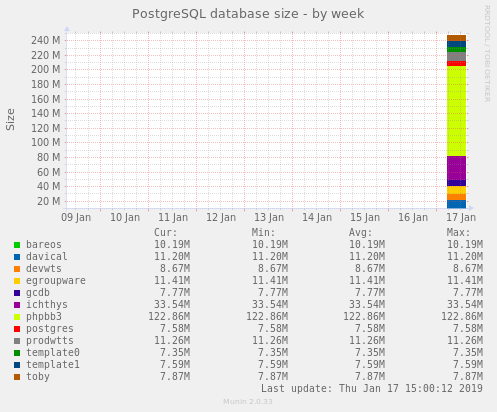Viewport: 497px width, 412px height.
Task: Select the ichthys legend label
Action: [x=47, y=304]
